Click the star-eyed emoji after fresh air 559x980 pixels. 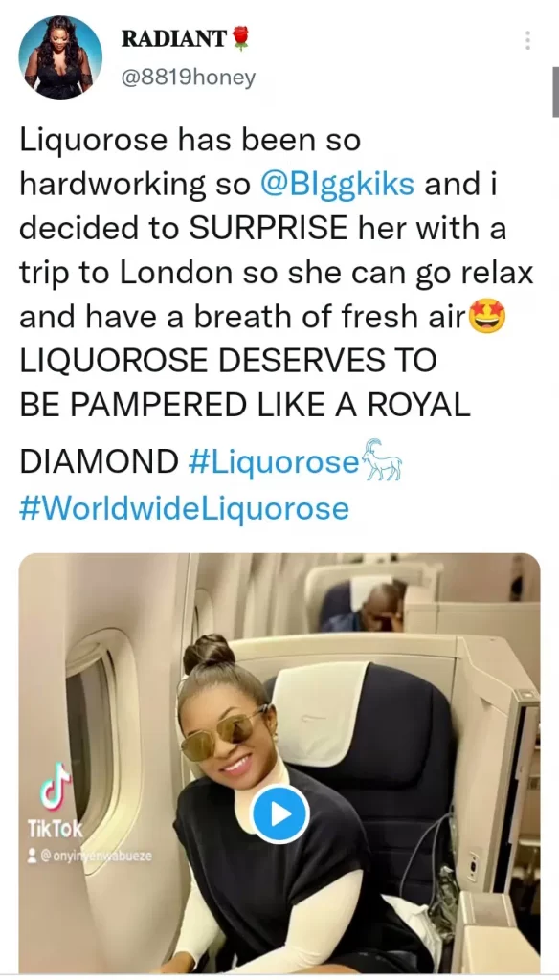point(487,319)
